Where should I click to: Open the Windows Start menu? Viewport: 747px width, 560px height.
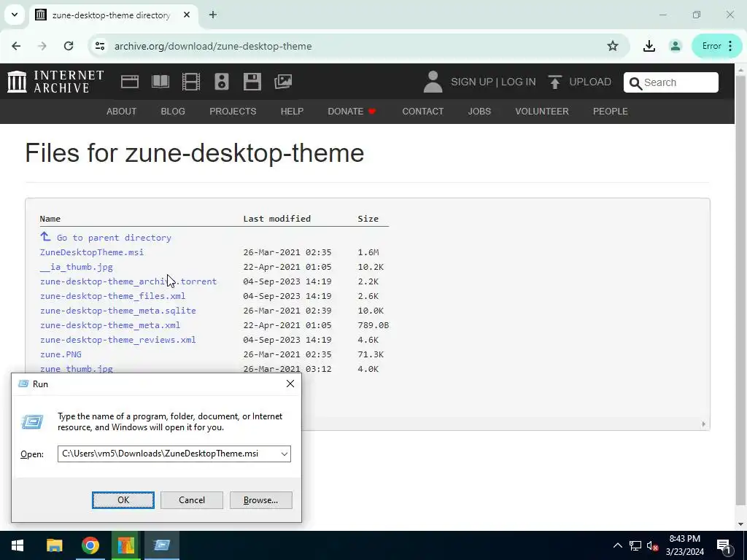[x=18, y=545]
